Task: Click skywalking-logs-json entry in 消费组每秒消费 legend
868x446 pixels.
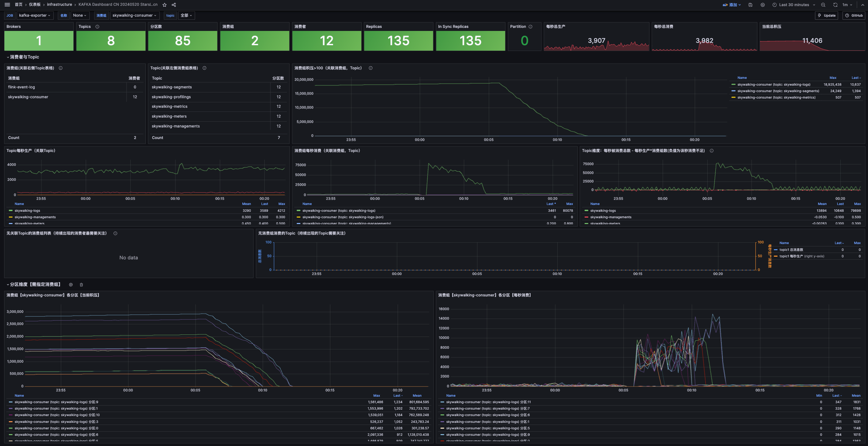Action: point(343,217)
